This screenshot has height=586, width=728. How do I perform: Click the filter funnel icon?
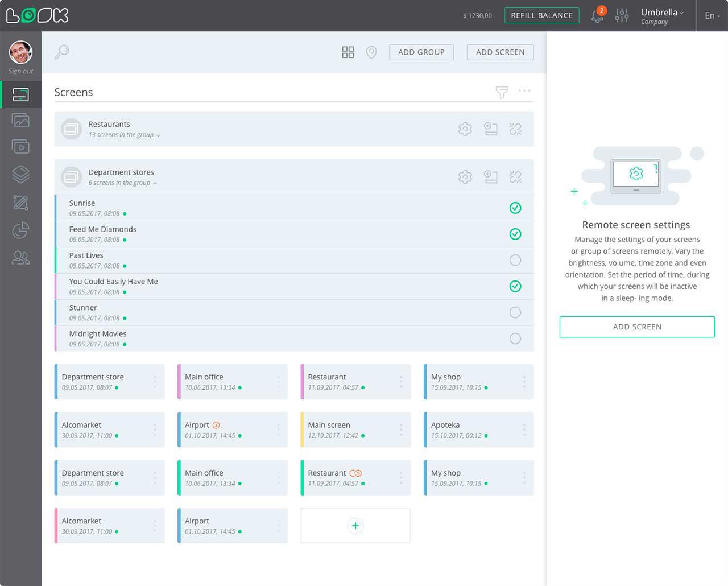[x=502, y=92]
